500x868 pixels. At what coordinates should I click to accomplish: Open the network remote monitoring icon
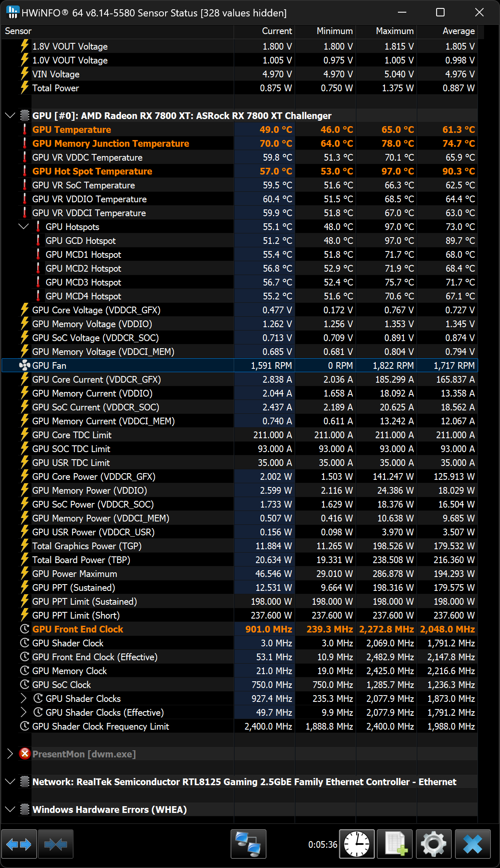248,844
